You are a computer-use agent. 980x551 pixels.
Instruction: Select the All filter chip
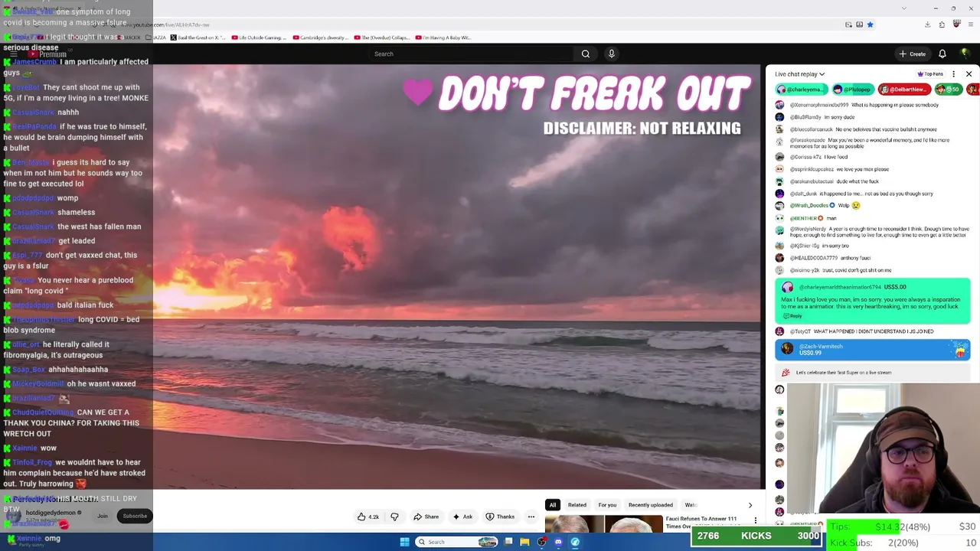(x=552, y=505)
